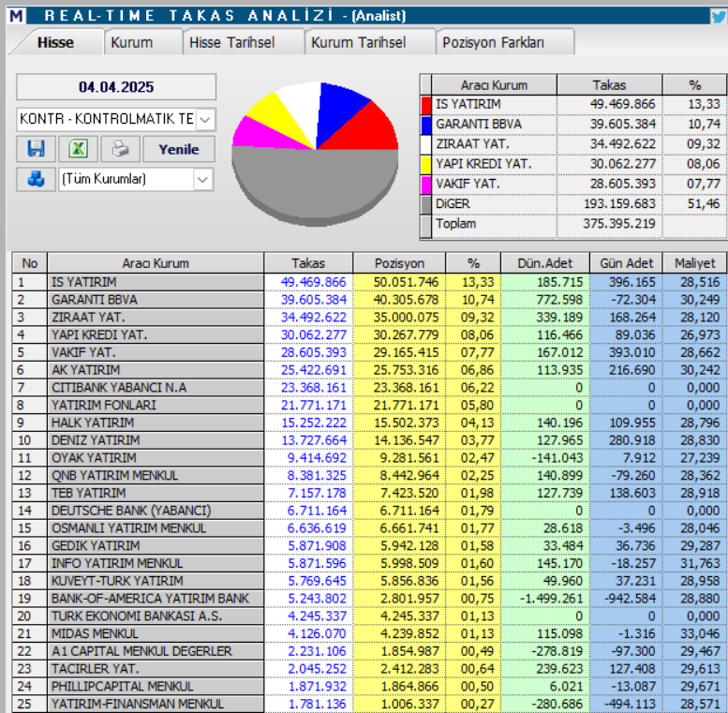Export table with the Excel icon
The height and width of the screenshot is (713, 728).
(79, 149)
